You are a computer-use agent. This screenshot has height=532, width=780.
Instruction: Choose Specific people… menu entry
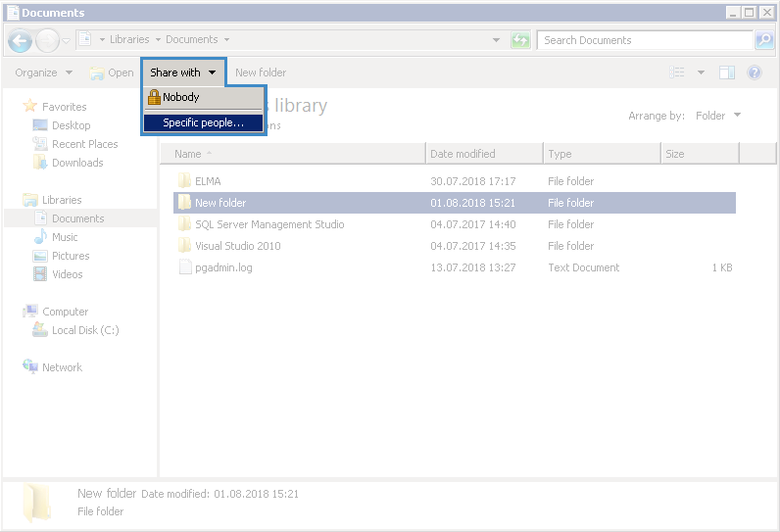point(203,122)
